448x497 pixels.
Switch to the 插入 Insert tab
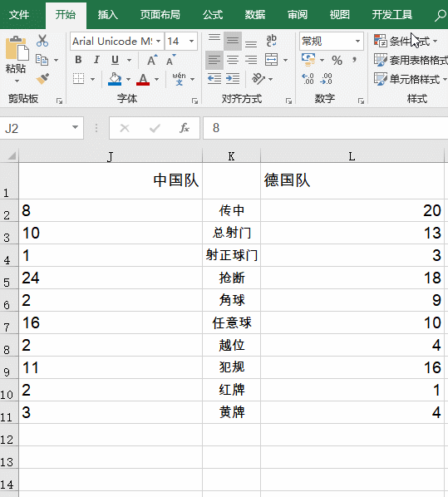point(108,15)
